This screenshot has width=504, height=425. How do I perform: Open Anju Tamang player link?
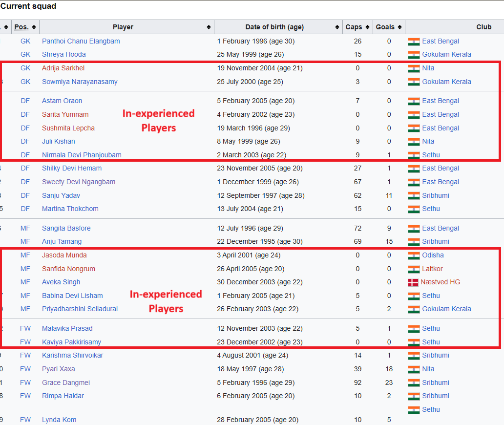tap(62, 241)
